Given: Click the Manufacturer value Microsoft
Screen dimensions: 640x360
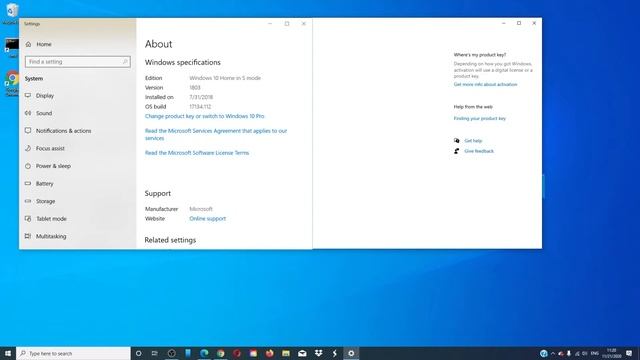Looking at the screenshot, I should click(x=201, y=209).
